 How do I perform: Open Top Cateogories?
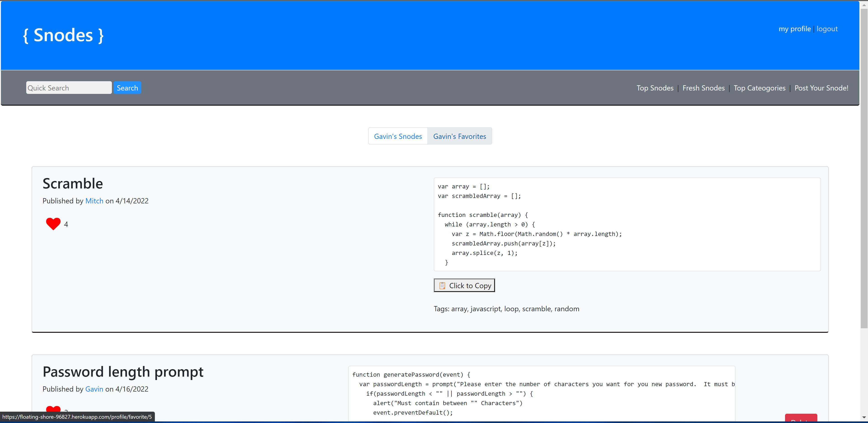point(759,88)
